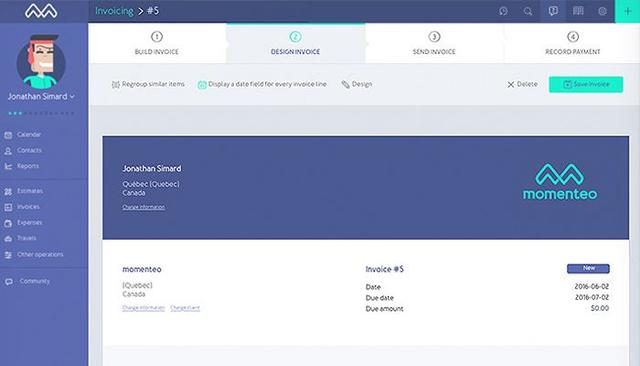Click the Travels car icon
Image resolution: width=640 pixels, height=366 pixels.
(x=8, y=239)
